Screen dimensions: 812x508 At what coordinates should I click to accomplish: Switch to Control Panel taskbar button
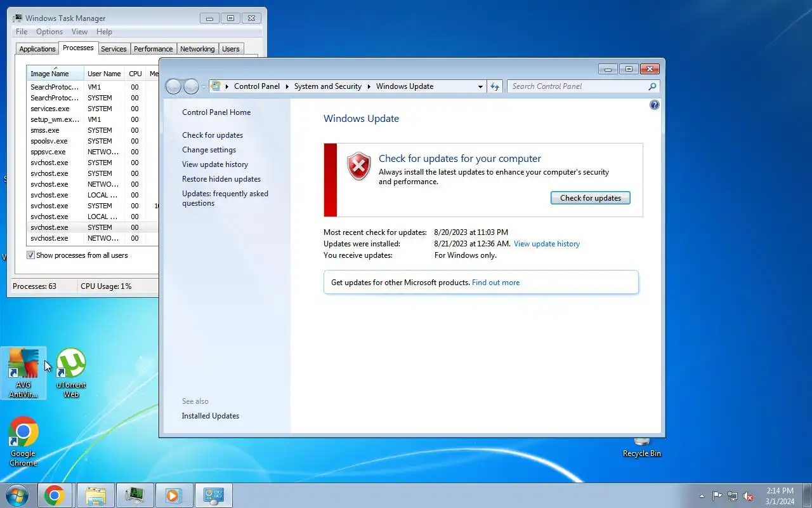[213, 495]
